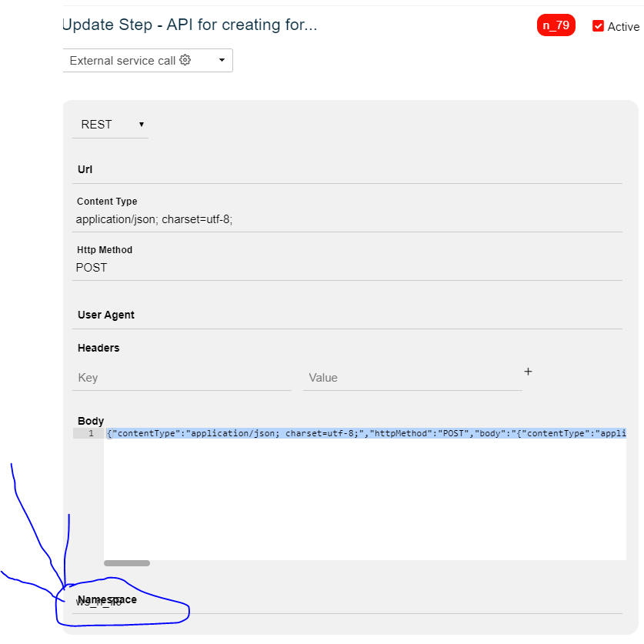Click line 1 of the Body code editor

coord(365,433)
